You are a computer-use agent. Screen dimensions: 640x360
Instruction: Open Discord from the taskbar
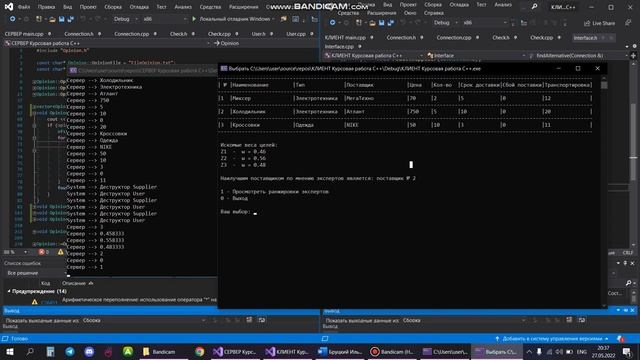coord(89,351)
